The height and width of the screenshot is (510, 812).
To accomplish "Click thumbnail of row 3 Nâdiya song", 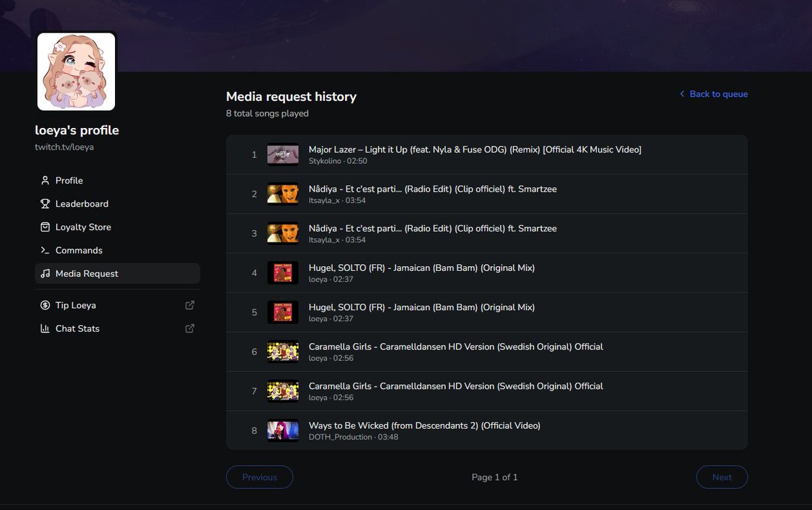I will click(283, 233).
